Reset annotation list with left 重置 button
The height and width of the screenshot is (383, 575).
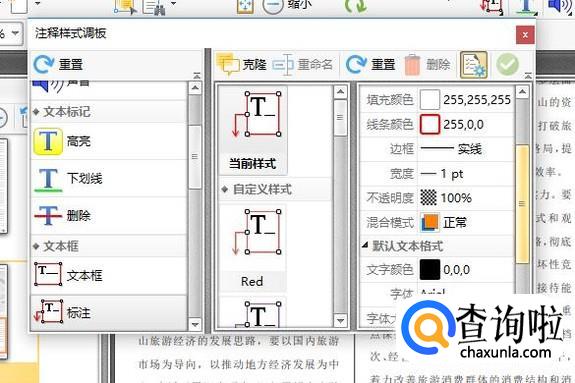point(58,65)
